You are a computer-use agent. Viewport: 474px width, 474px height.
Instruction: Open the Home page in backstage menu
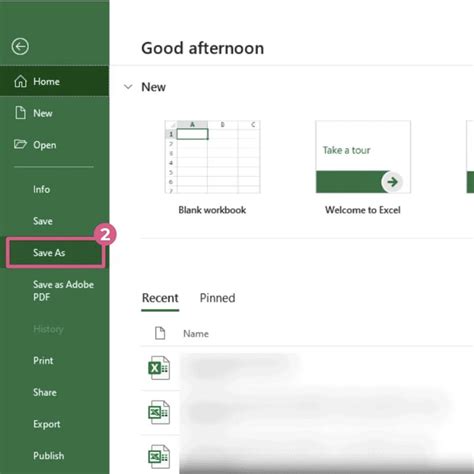pyautogui.click(x=54, y=81)
